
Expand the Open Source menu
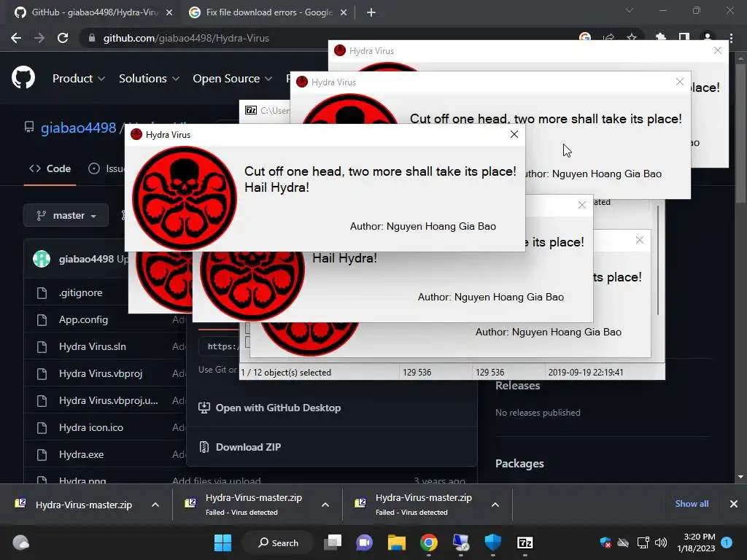(233, 79)
